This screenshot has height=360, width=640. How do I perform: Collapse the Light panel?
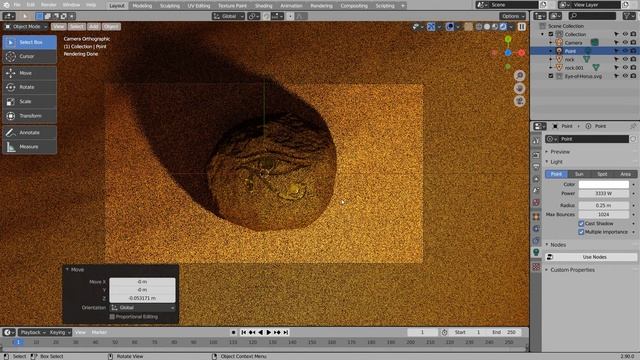(556, 162)
